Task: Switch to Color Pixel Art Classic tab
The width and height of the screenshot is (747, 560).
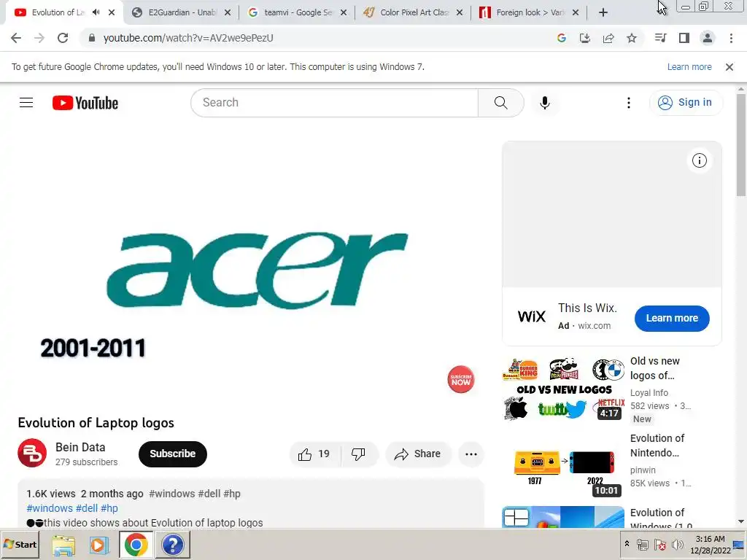Action: pos(413,12)
